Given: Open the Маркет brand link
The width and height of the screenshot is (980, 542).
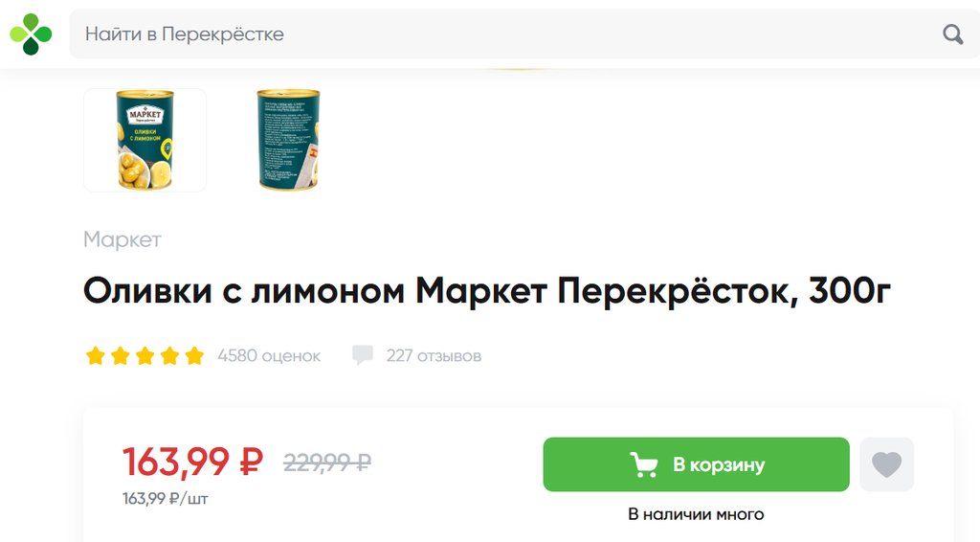Looking at the screenshot, I should pos(122,239).
